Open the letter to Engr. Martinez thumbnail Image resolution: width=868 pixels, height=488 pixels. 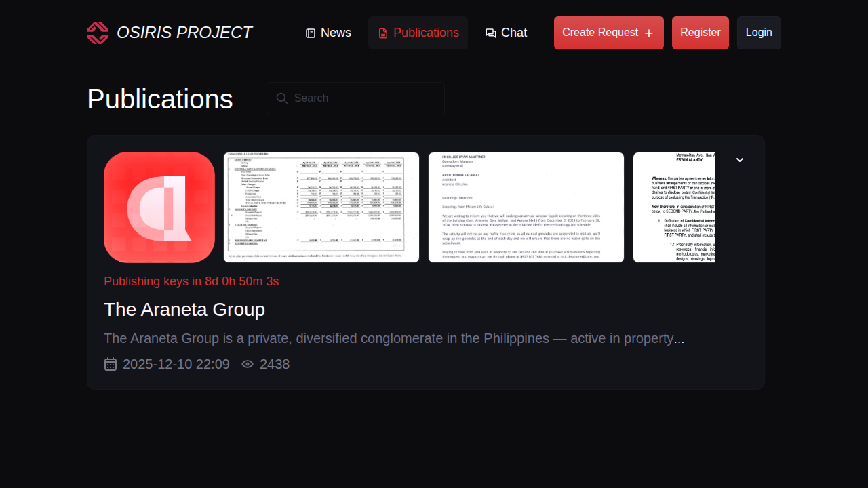tap(526, 207)
